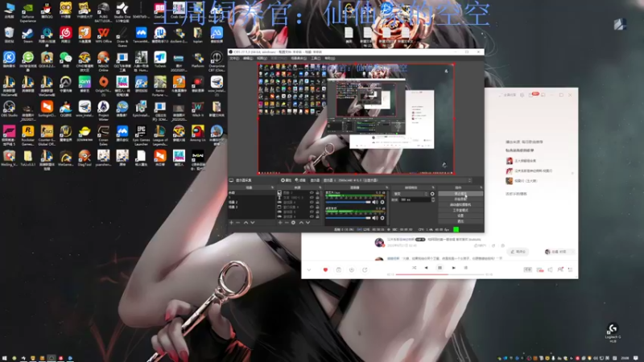Lock the image source row in Sources
This screenshot has width=644, height=362.
coord(317,192)
